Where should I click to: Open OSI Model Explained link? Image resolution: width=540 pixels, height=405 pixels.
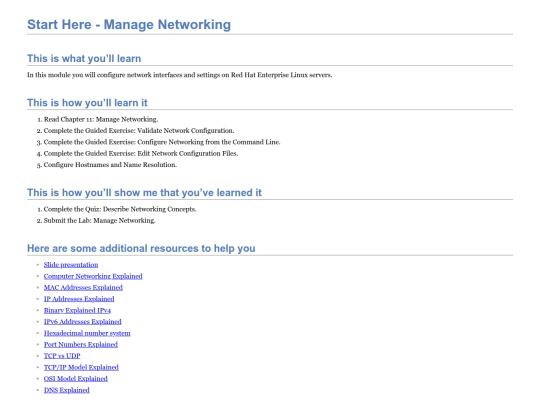pos(76,378)
